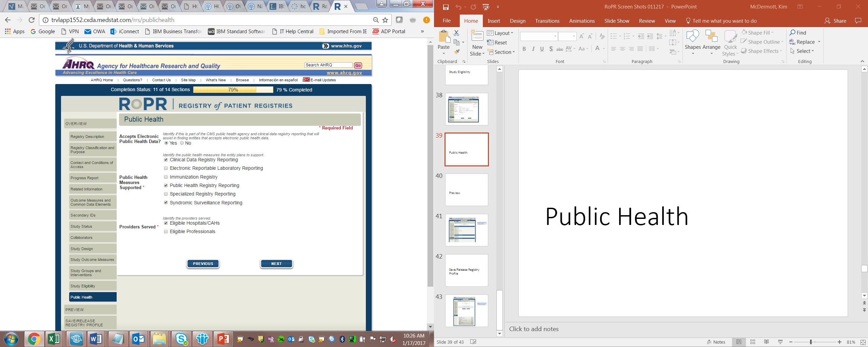Select the No radio button

[x=182, y=143]
